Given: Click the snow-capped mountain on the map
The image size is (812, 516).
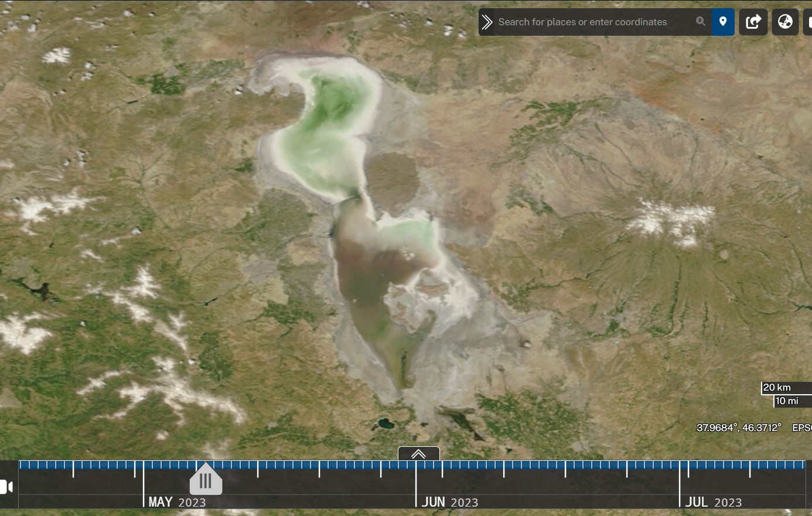Looking at the screenshot, I should point(671,221).
